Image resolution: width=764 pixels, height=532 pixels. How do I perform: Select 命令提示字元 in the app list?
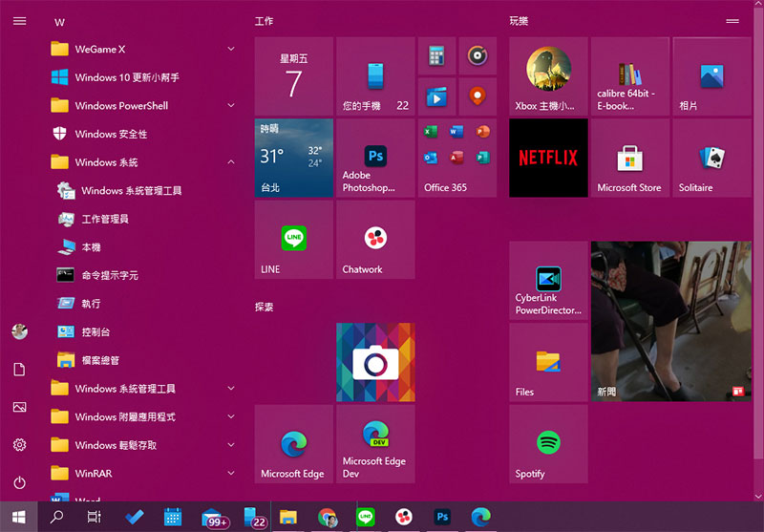(109, 275)
